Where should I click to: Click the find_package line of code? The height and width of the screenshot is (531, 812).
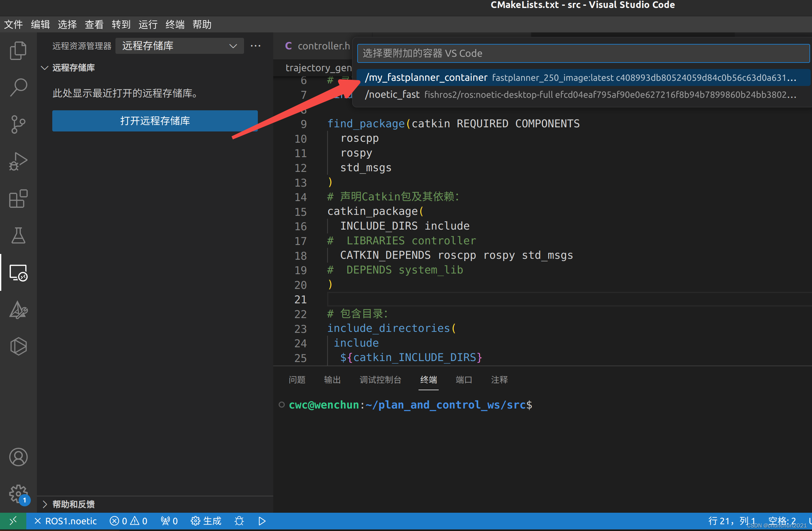tap(453, 123)
